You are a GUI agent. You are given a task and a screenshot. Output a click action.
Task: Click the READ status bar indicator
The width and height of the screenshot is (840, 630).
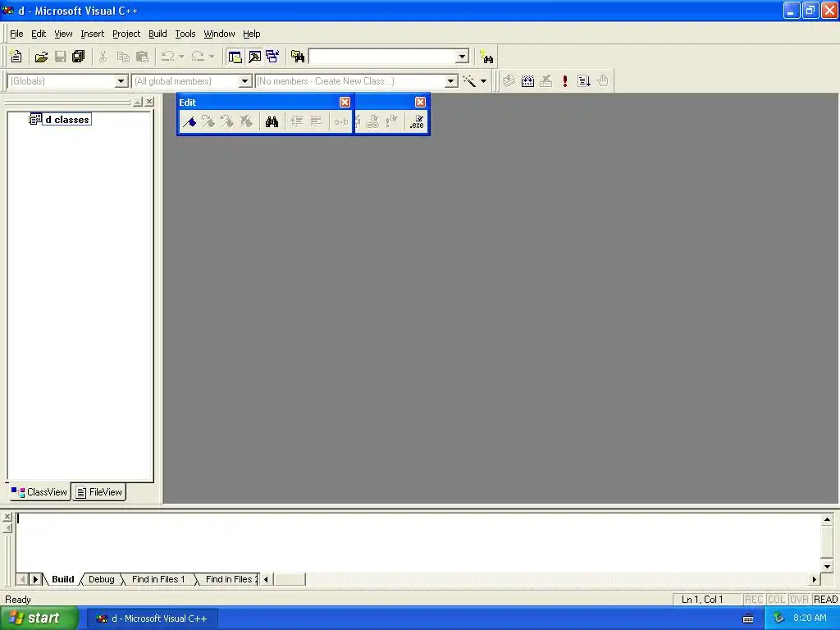[825, 600]
